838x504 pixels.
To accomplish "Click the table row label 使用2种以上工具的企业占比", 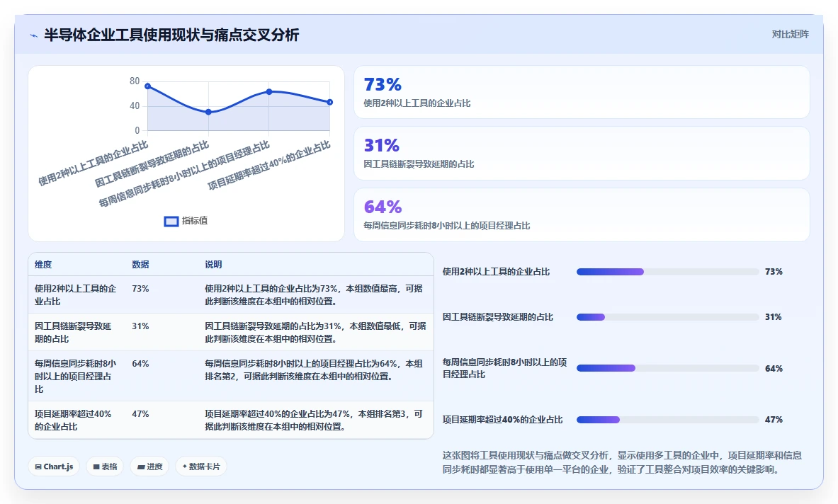I will point(75,294).
